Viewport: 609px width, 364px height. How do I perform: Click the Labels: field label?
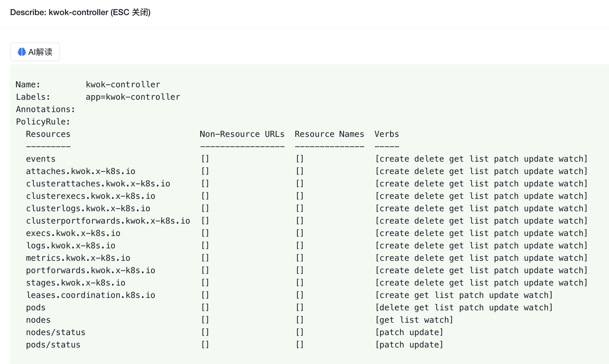coord(33,97)
